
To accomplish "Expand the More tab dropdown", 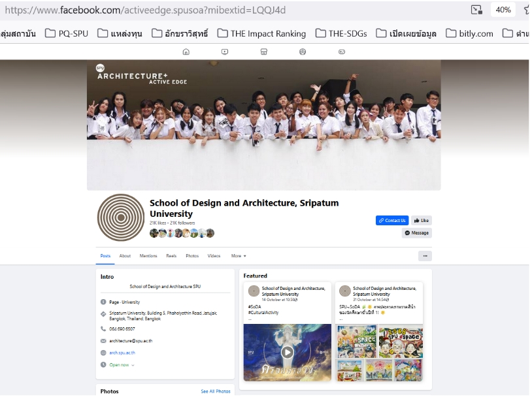I will point(239,256).
